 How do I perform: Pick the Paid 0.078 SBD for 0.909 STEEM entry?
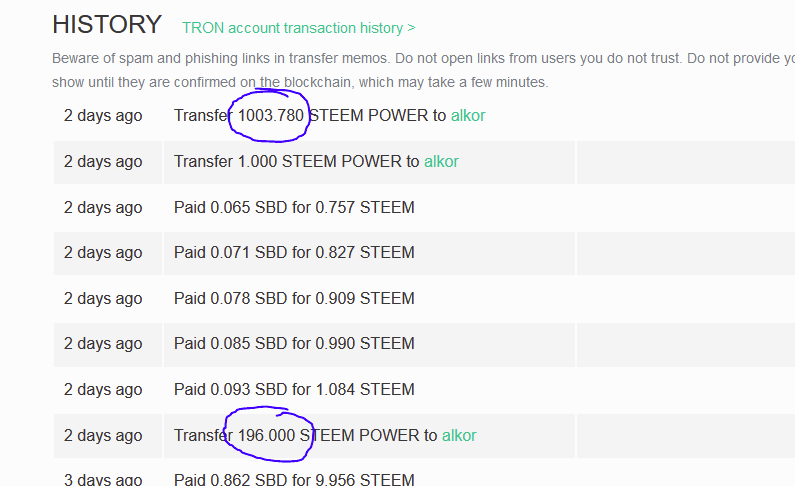pos(294,298)
